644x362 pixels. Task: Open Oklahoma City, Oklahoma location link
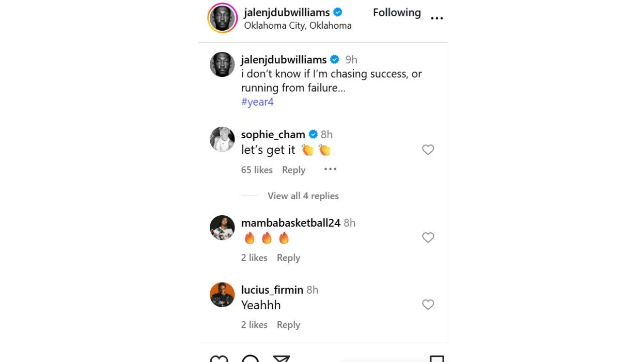pyautogui.click(x=297, y=26)
